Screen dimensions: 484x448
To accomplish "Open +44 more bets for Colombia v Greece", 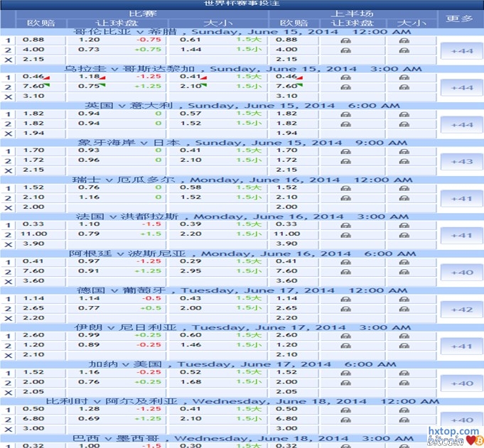I will coord(461,50).
